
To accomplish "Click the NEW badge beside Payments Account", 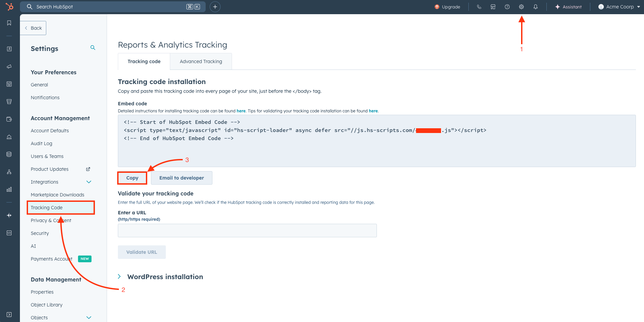I will coord(85,259).
